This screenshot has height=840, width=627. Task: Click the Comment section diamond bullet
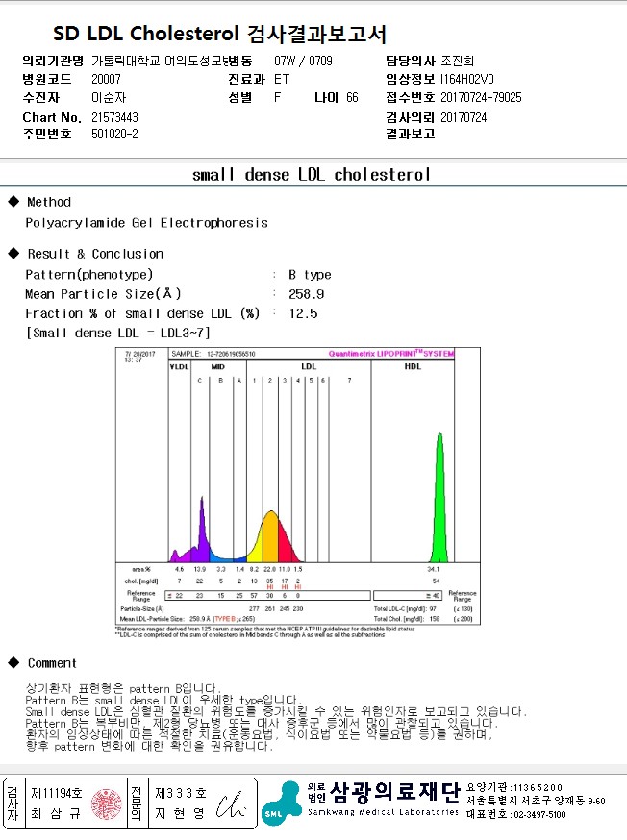click(13, 663)
